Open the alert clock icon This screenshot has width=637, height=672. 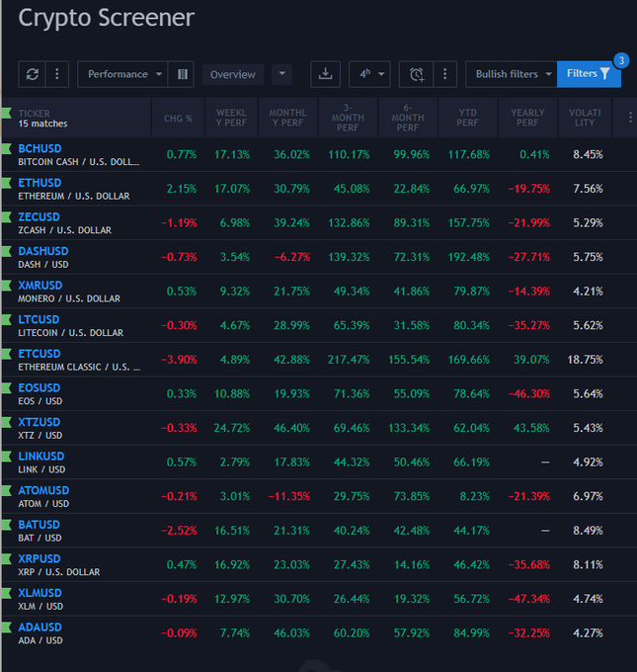pos(417,74)
